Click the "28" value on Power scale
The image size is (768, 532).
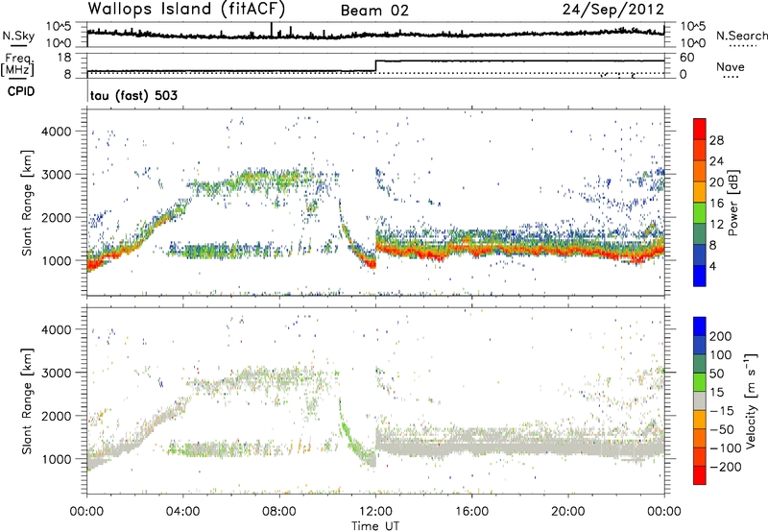pos(716,140)
